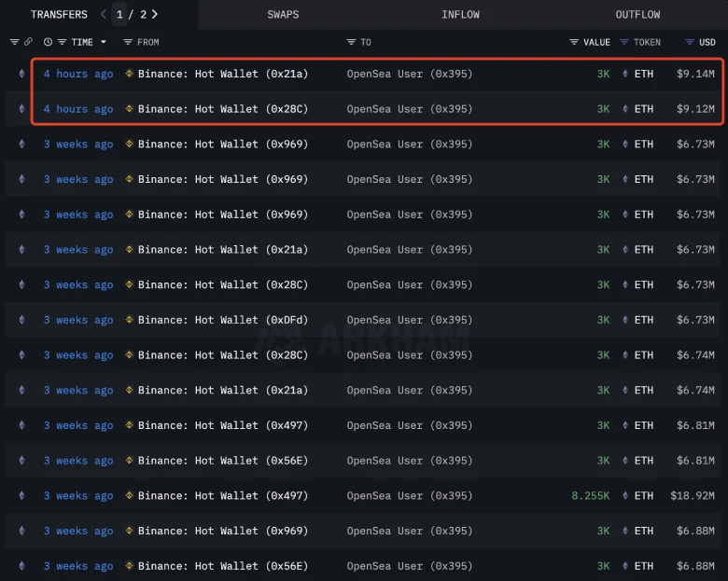Open the first Binance Hot Wallet (0x56E) link

pos(222,461)
